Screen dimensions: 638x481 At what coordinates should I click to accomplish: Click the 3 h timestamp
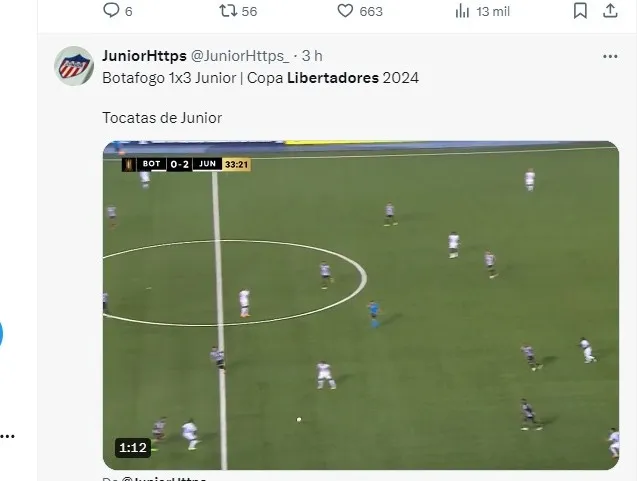coord(312,56)
